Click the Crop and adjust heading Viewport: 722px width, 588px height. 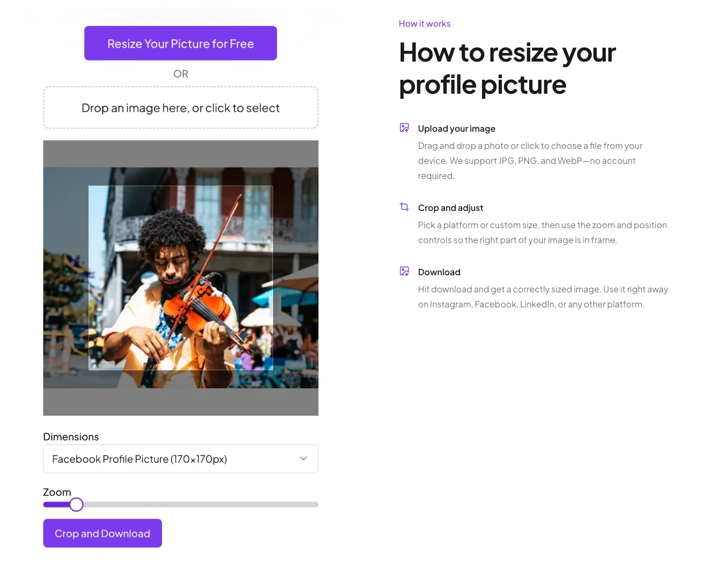pos(450,208)
